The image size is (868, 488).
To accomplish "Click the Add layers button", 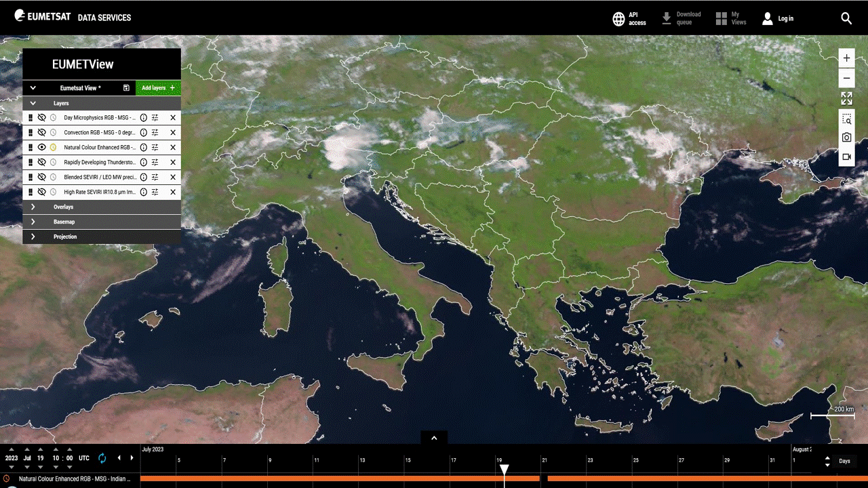I will click(x=158, y=88).
